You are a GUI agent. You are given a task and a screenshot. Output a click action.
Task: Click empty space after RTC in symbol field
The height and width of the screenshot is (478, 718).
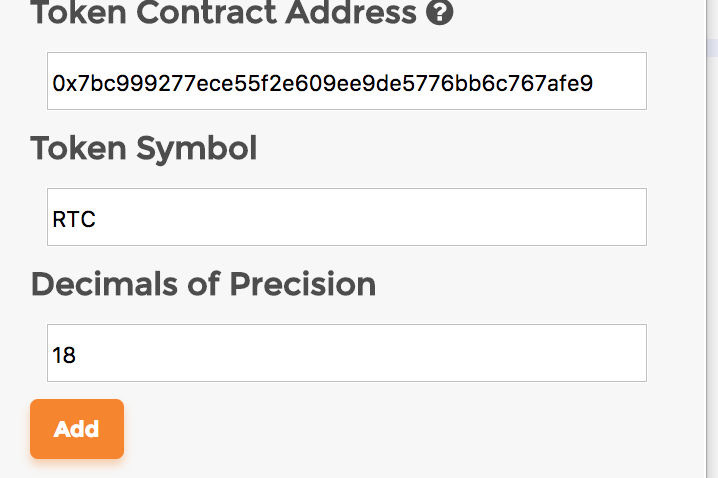(366, 219)
